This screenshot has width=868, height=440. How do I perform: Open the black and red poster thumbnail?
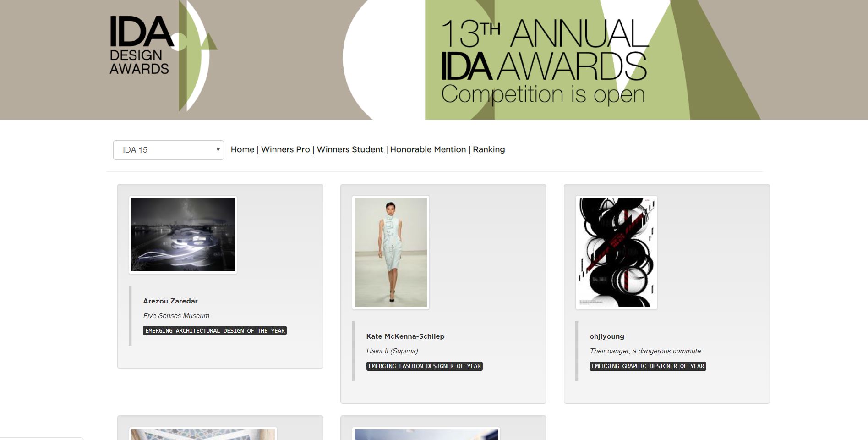click(x=616, y=253)
